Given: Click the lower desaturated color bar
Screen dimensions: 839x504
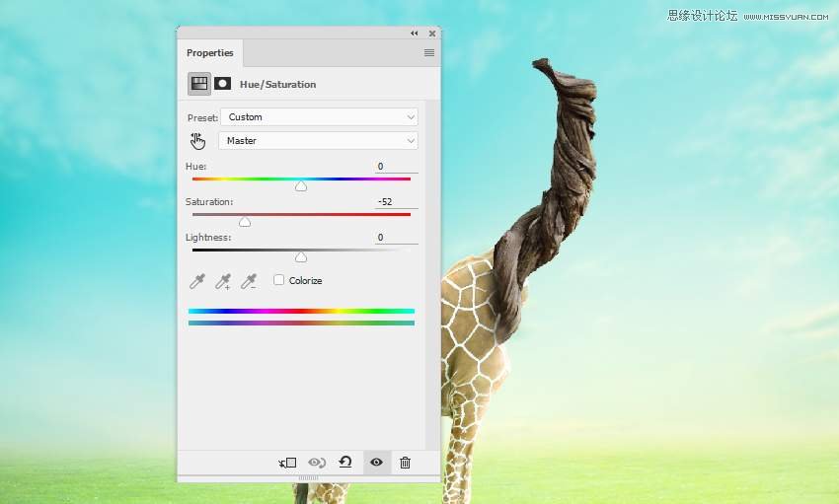Looking at the screenshot, I should (x=301, y=323).
